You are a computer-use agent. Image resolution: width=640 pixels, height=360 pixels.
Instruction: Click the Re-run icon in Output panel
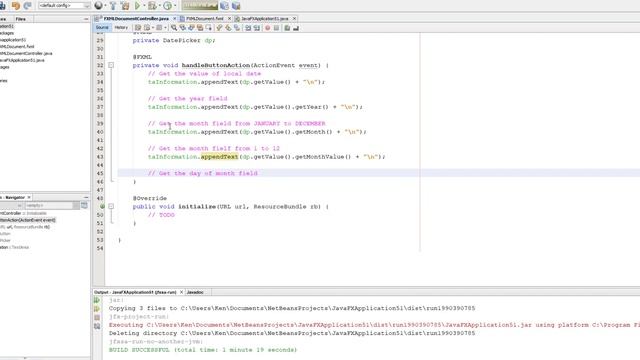97,300
